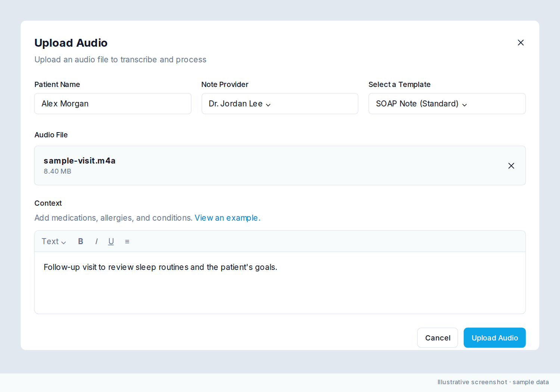The width and height of the screenshot is (560, 392).
Task: Click the Upload Audio dialog heading
Action: tap(71, 43)
